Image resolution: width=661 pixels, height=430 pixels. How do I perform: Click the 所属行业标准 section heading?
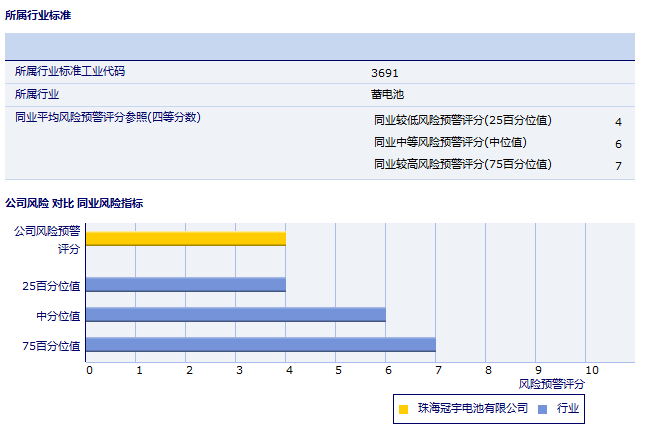pos(38,16)
